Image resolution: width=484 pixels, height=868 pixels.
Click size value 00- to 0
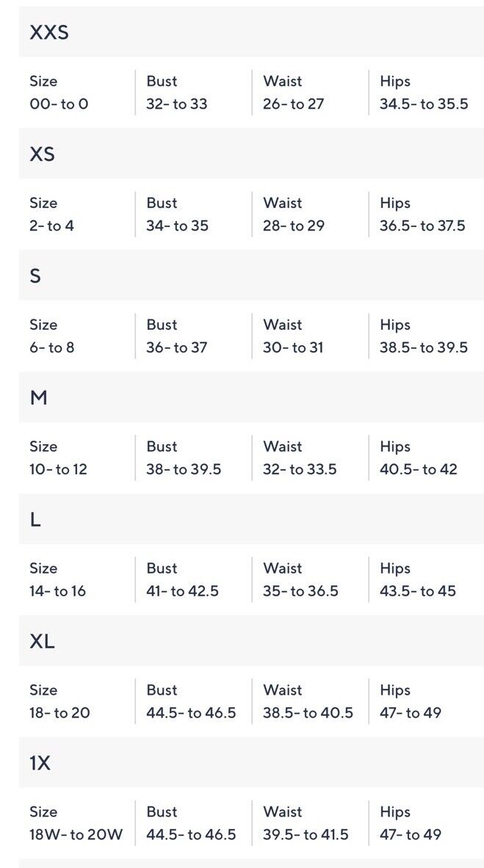59,104
